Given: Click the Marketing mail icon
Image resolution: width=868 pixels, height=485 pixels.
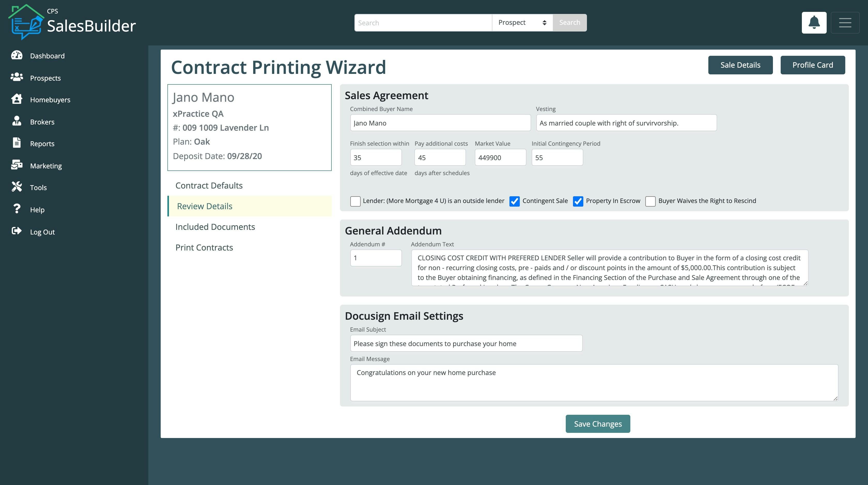Looking at the screenshot, I should click(17, 165).
